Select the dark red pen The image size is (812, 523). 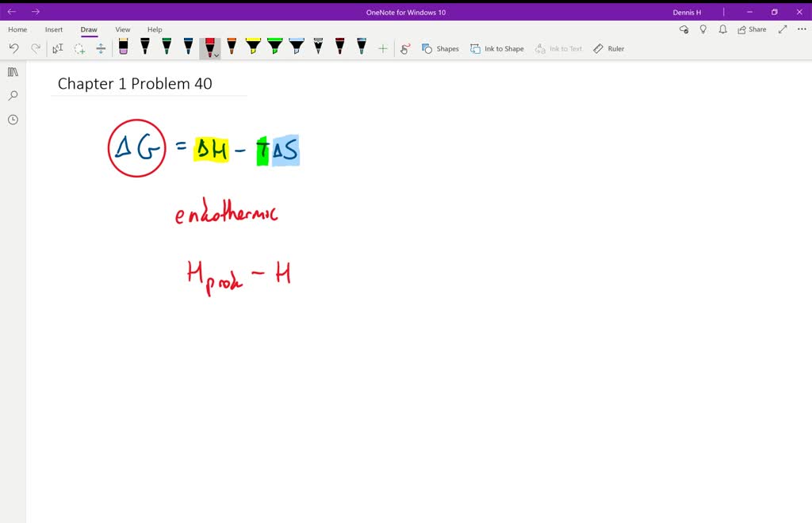pyautogui.click(x=339, y=47)
